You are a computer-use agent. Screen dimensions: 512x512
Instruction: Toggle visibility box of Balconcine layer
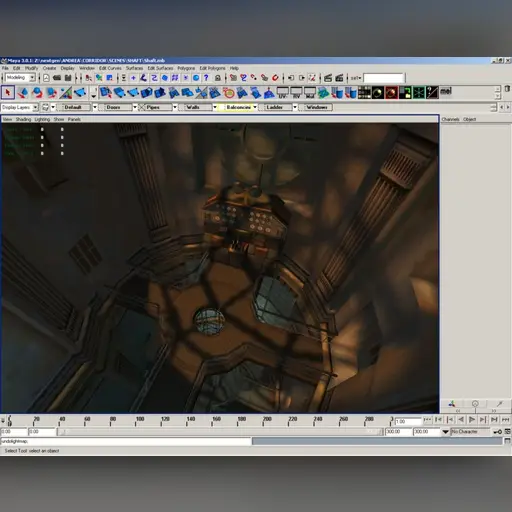pos(220,107)
